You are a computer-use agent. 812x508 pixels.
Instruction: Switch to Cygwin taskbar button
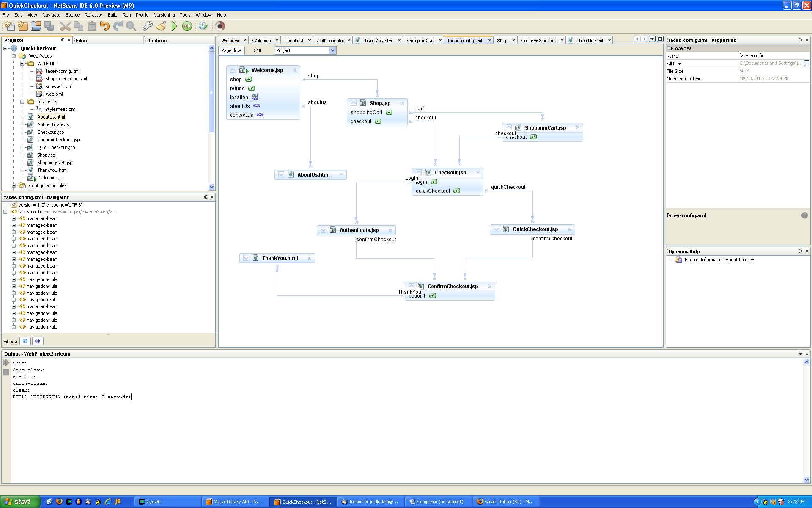tap(167, 502)
